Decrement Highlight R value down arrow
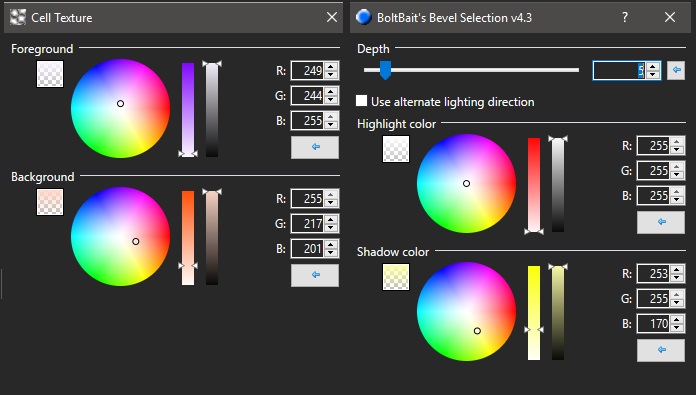 [677, 150]
